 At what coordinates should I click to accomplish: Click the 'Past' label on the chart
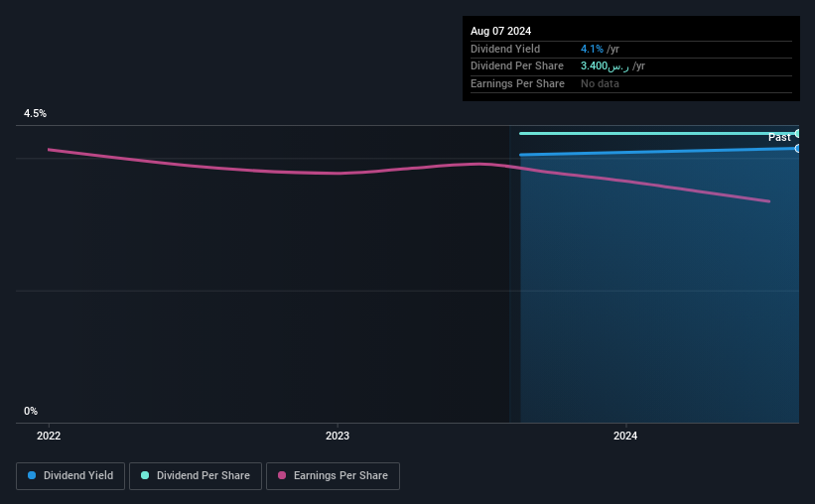(779, 137)
